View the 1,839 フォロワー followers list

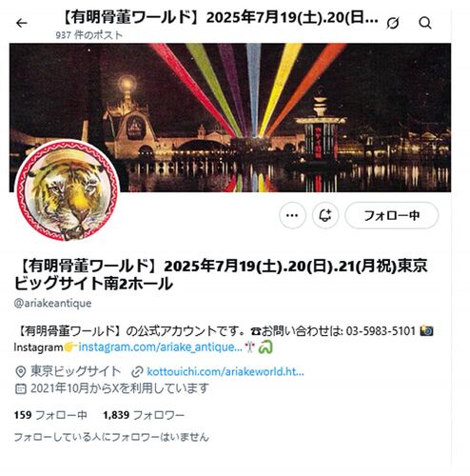[x=144, y=415]
